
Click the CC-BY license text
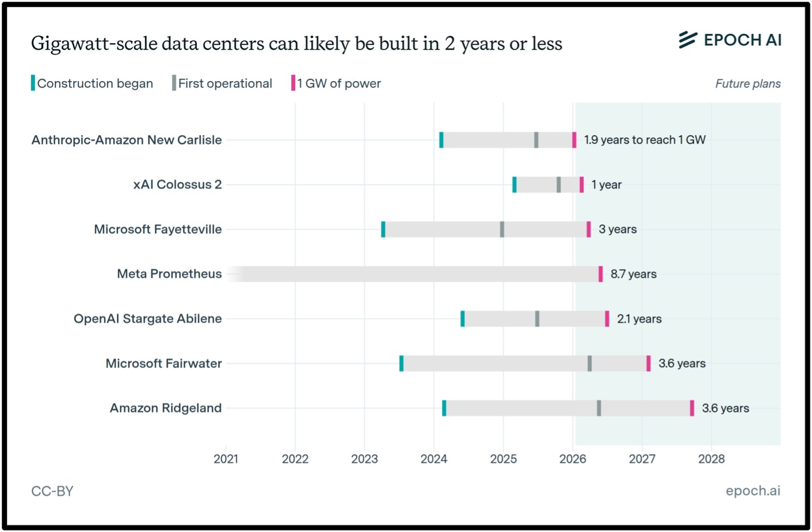52,491
